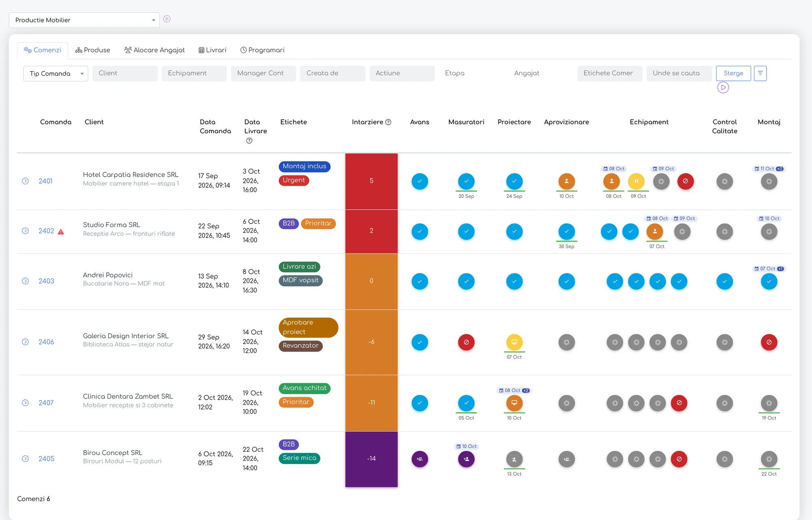Click the red blocked Echipament icon for order 2407

click(x=679, y=403)
